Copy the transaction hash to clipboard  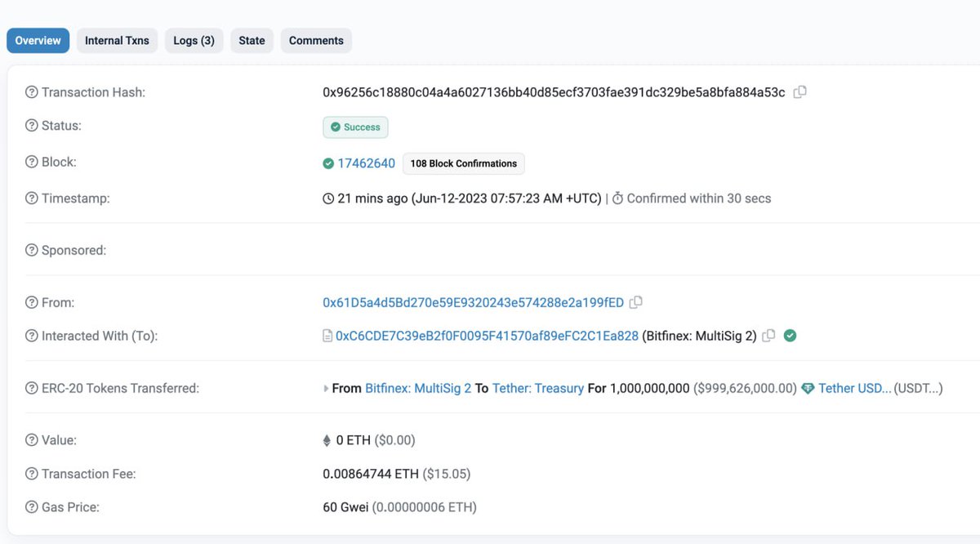coord(800,92)
